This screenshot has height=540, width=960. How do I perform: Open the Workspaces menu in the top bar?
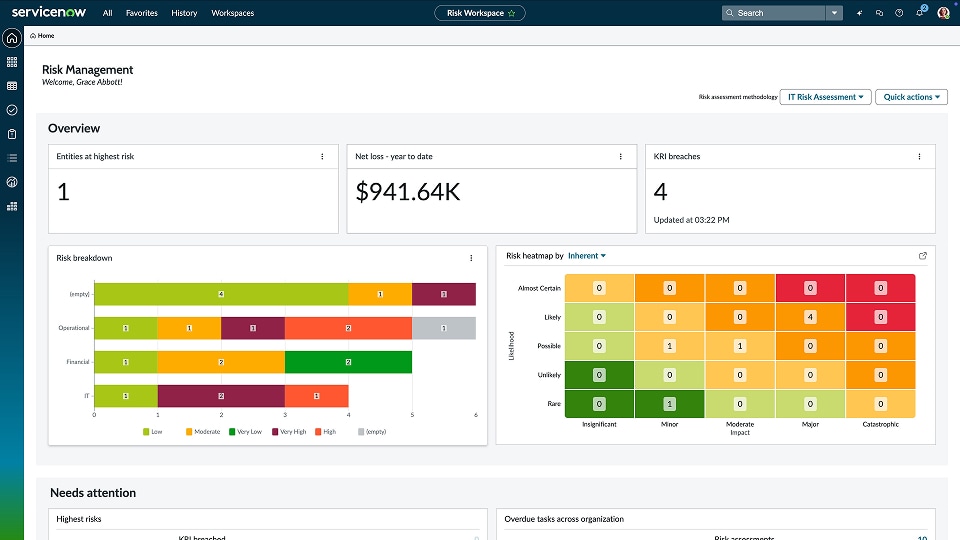point(232,13)
